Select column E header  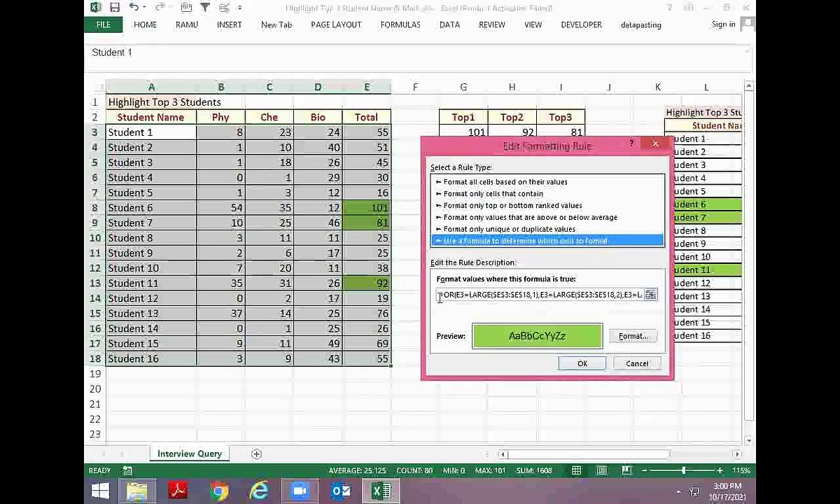click(x=367, y=87)
